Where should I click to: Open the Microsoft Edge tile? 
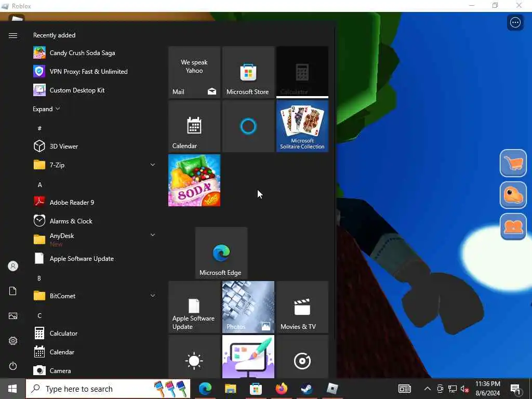click(221, 253)
